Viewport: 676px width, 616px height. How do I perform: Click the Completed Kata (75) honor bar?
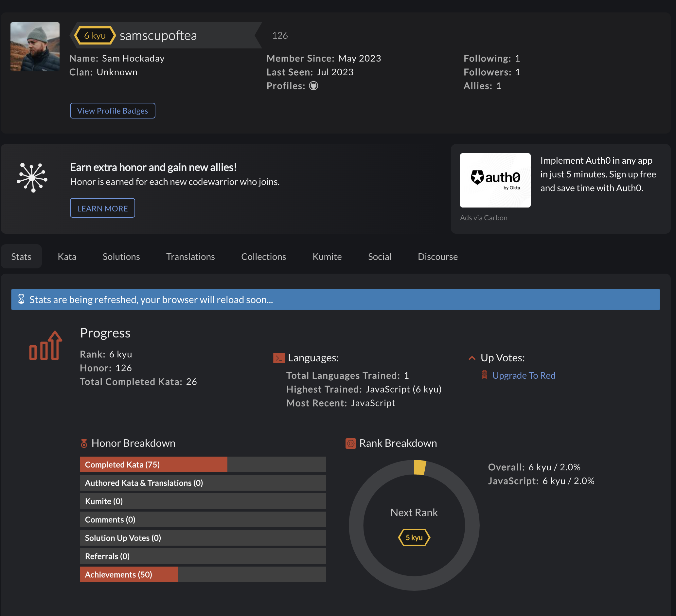pos(153,465)
